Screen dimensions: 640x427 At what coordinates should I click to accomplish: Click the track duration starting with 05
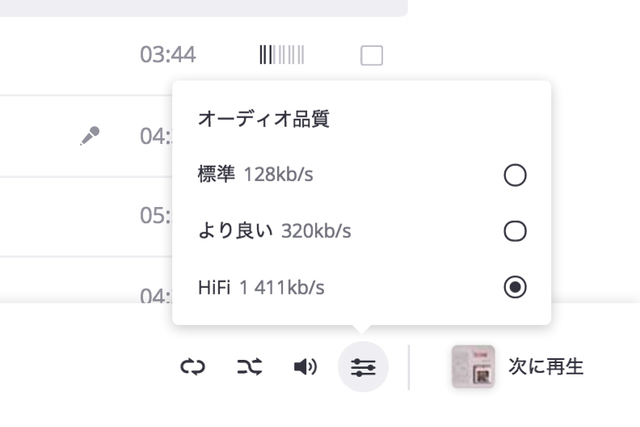pos(155,216)
